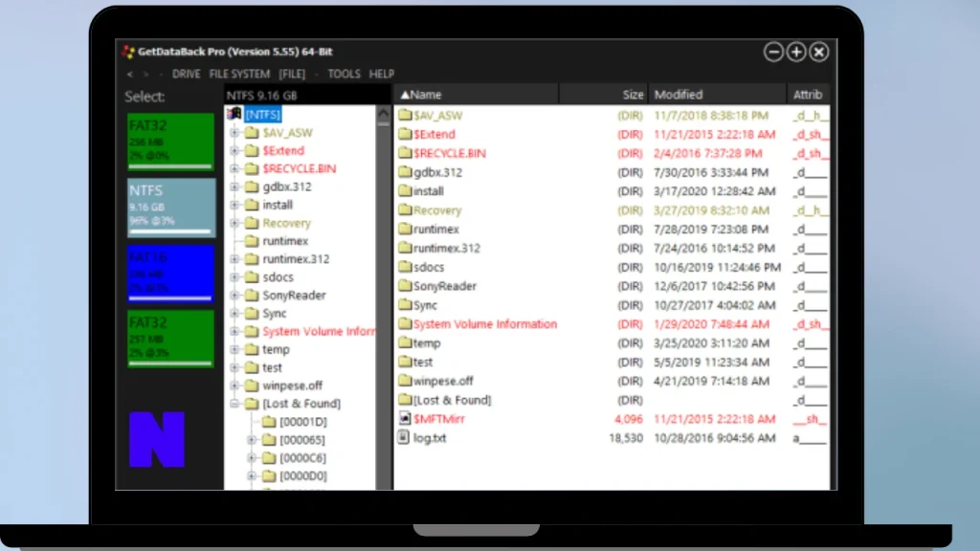The image size is (980, 551).
Task: Click test folder icon in list
Action: [x=405, y=362]
